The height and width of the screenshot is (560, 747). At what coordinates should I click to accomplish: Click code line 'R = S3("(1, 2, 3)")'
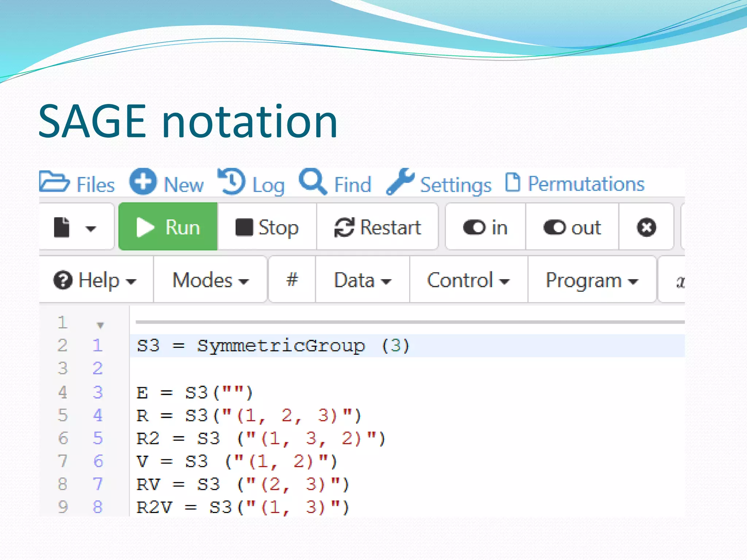click(249, 415)
